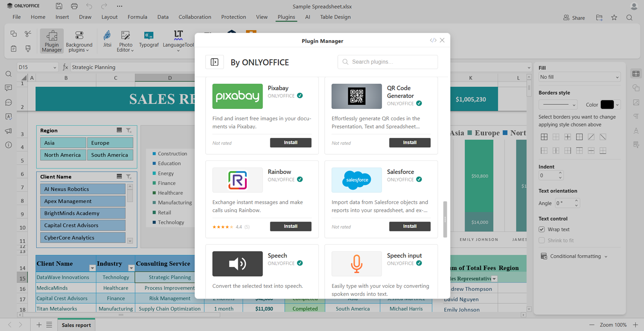This screenshot has width=644, height=331.
Task: Toggle the Asia region slicer button
Action: (63, 143)
